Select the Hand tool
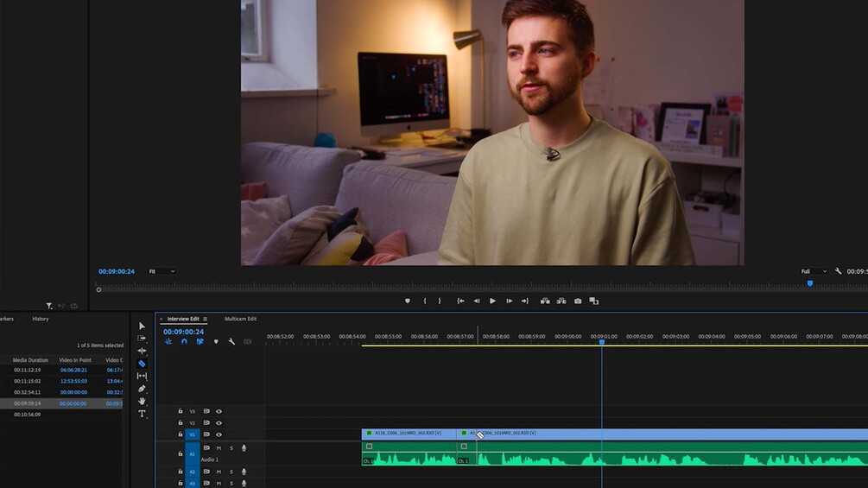Image resolution: width=868 pixels, height=488 pixels. click(142, 401)
